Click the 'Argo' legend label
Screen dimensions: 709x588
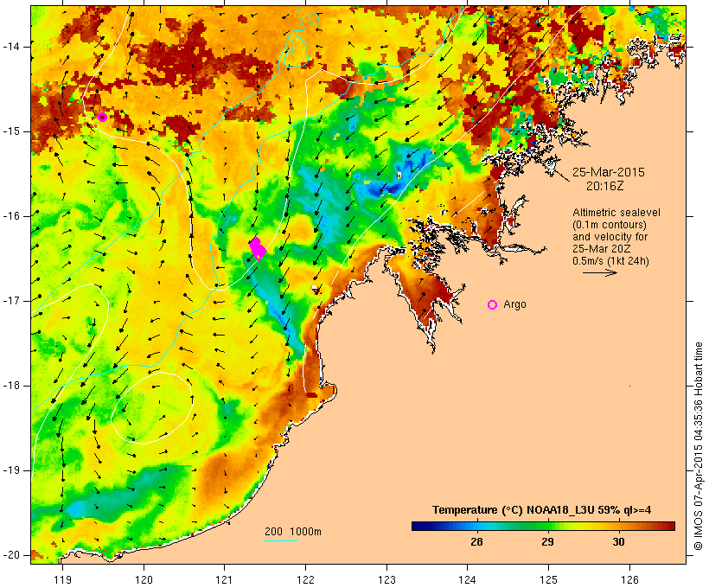click(x=514, y=304)
